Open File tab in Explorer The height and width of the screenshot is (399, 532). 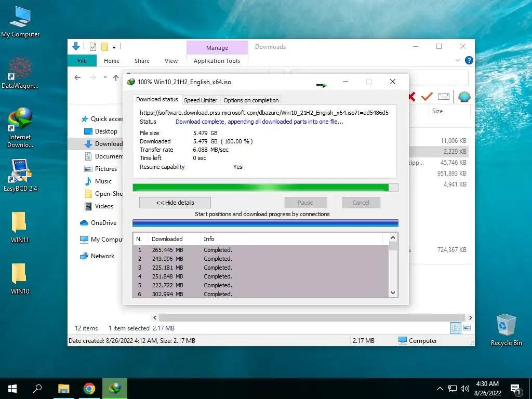pos(82,61)
